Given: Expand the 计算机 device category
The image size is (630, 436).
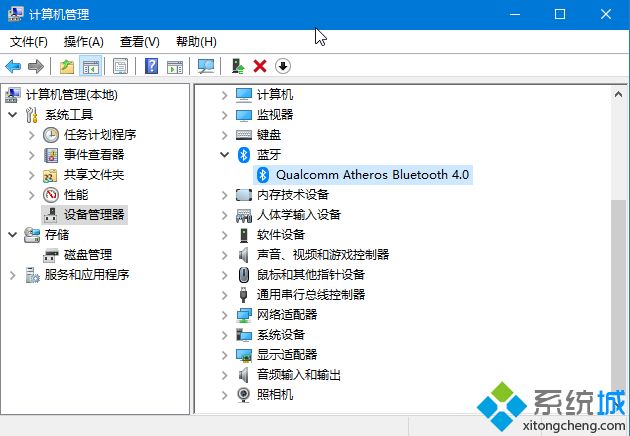Looking at the screenshot, I should (225, 95).
